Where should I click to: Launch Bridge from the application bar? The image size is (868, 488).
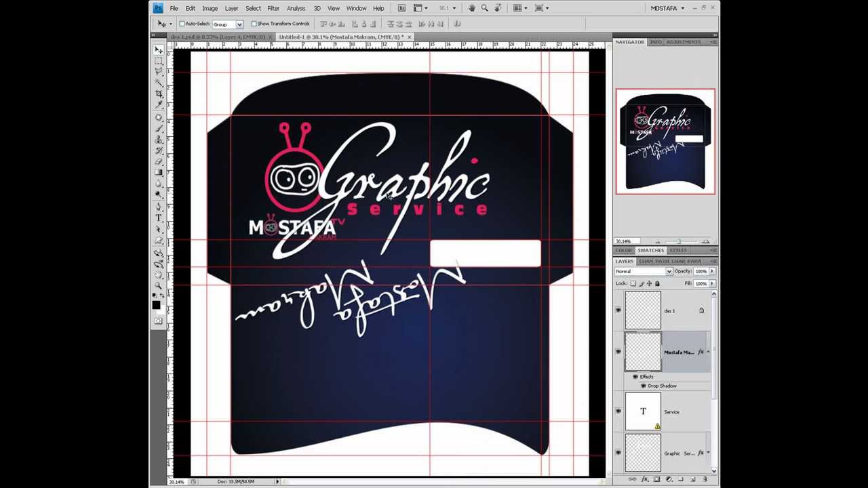point(402,8)
